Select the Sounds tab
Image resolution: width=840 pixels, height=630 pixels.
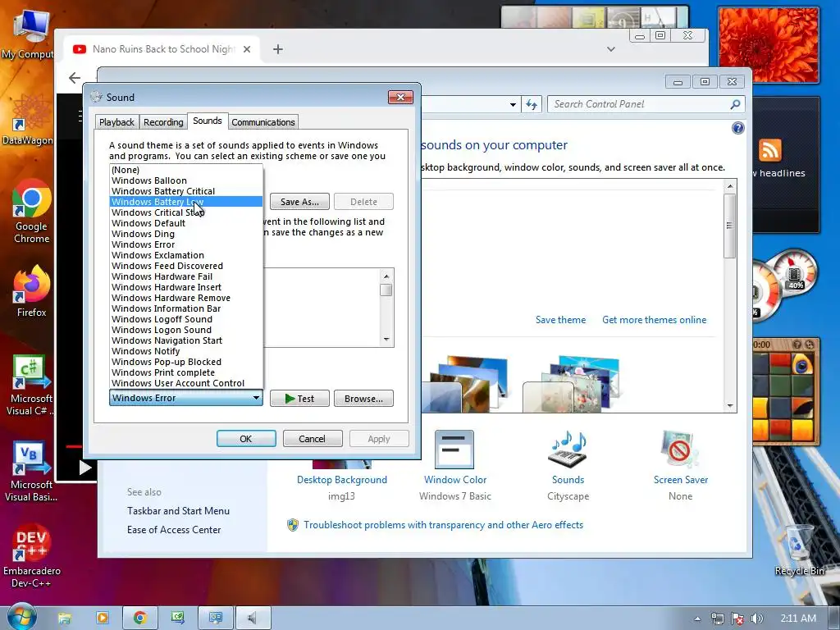pyautogui.click(x=208, y=121)
